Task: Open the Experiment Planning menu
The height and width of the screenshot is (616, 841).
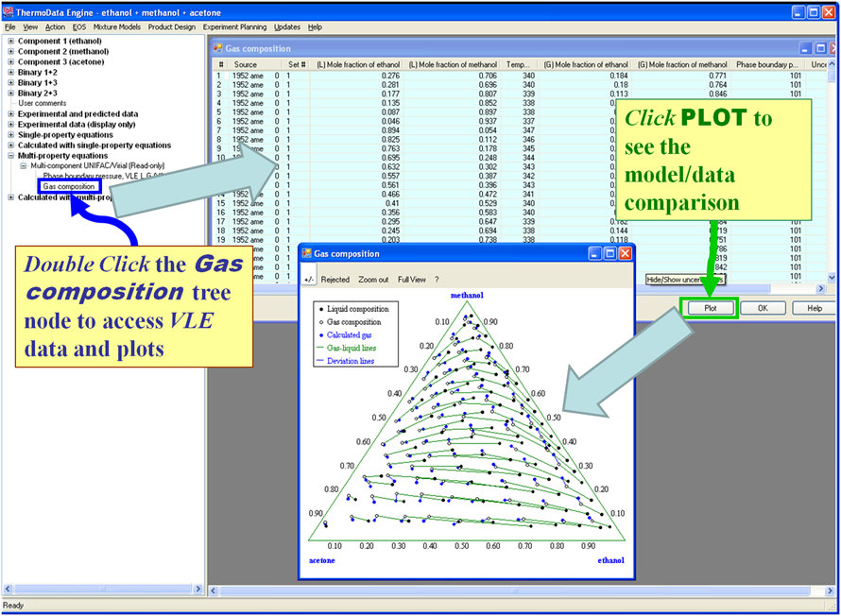Action: pyautogui.click(x=234, y=26)
